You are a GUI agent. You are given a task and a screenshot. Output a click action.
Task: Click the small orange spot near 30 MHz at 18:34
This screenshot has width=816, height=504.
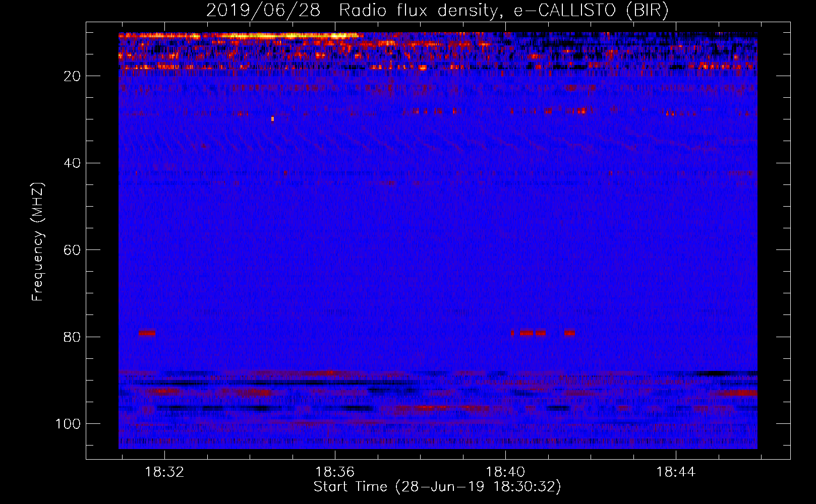pyautogui.click(x=272, y=119)
